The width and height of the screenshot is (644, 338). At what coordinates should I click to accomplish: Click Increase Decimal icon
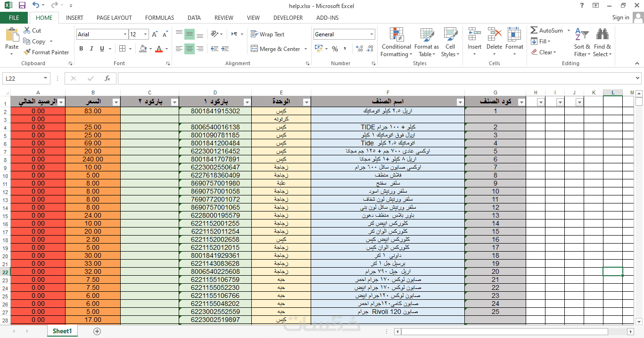pos(359,49)
